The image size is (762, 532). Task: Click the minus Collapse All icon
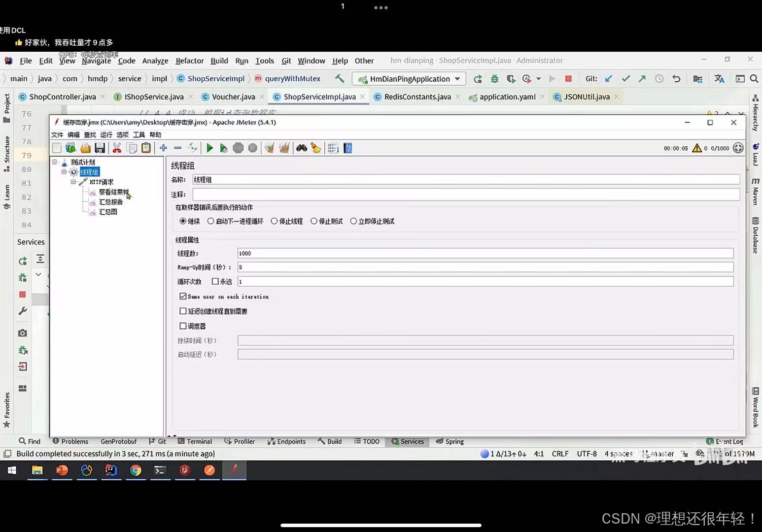(178, 148)
